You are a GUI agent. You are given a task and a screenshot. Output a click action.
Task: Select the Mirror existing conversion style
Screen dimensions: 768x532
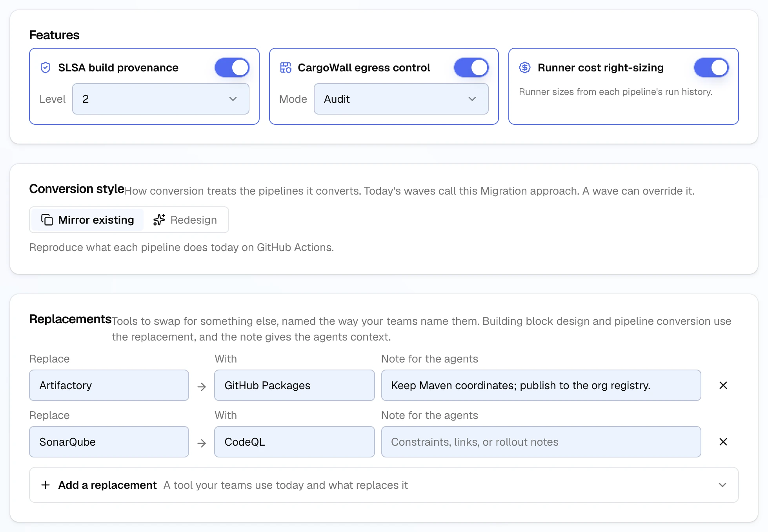87,220
